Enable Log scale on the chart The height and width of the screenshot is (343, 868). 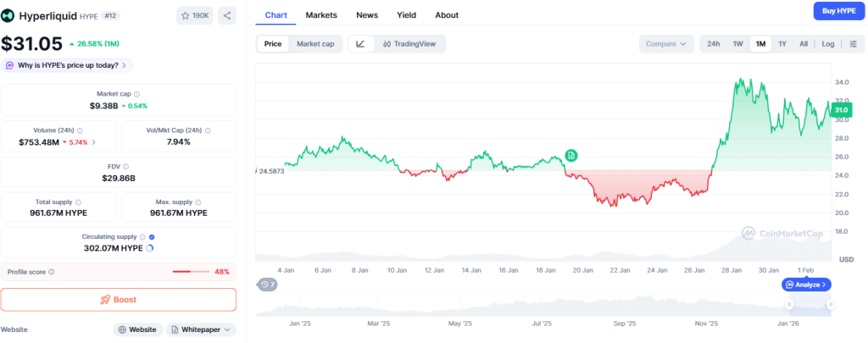827,44
